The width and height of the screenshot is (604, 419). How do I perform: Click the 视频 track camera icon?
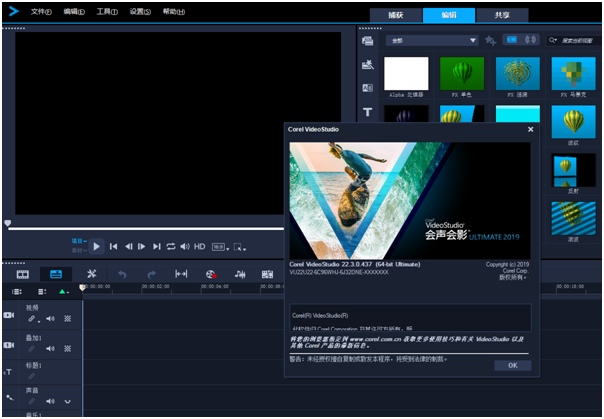point(8,315)
